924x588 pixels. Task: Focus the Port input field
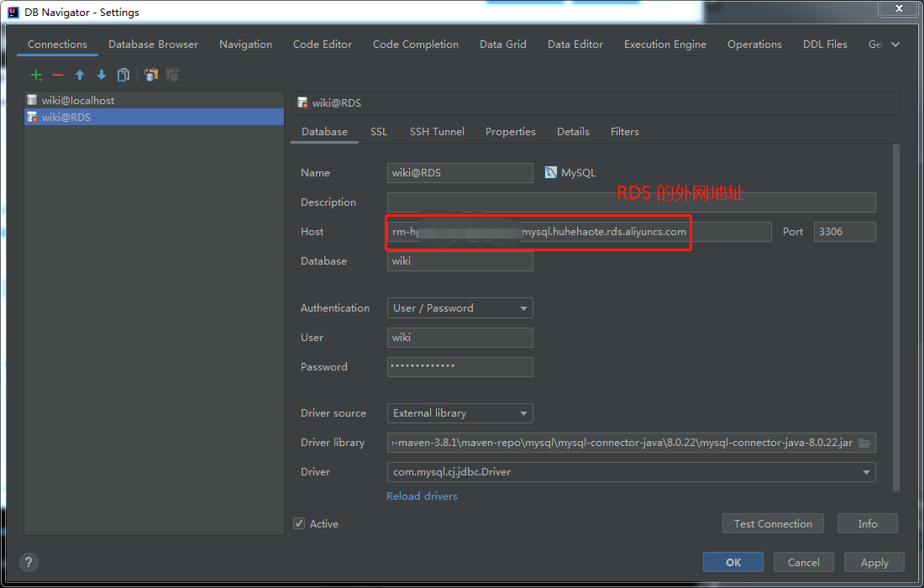(x=844, y=232)
